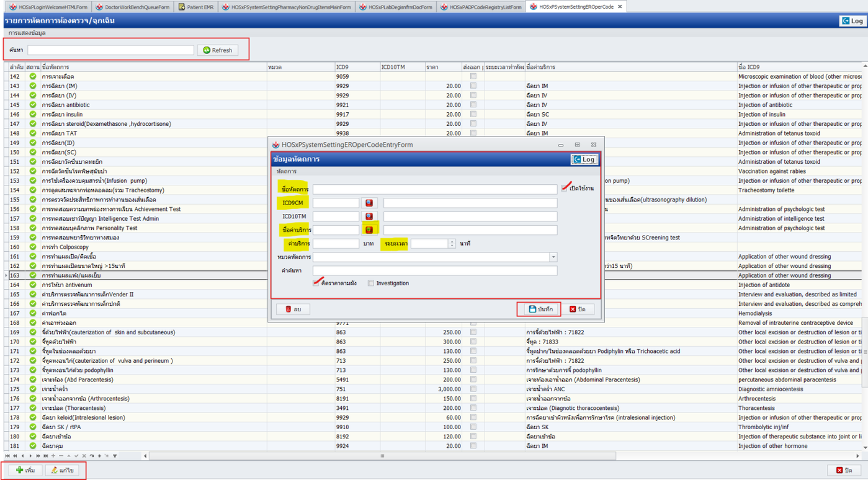Click the บันทึก (save) button in dialog

click(540, 309)
